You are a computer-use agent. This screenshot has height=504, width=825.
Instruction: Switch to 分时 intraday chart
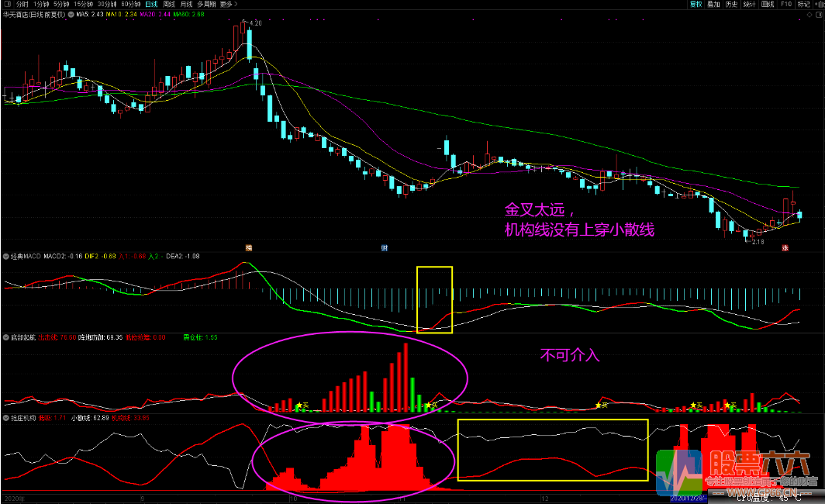(22, 4)
